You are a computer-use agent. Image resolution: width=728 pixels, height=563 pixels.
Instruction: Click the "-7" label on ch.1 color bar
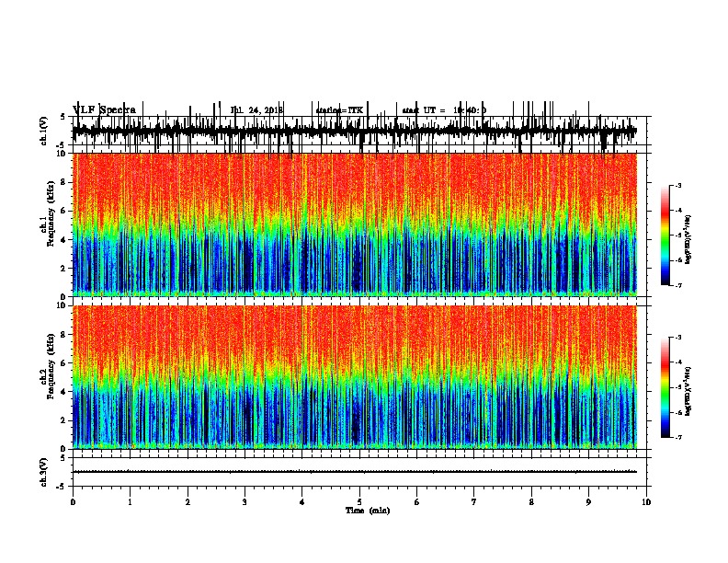pyautogui.click(x=678, y=285)
